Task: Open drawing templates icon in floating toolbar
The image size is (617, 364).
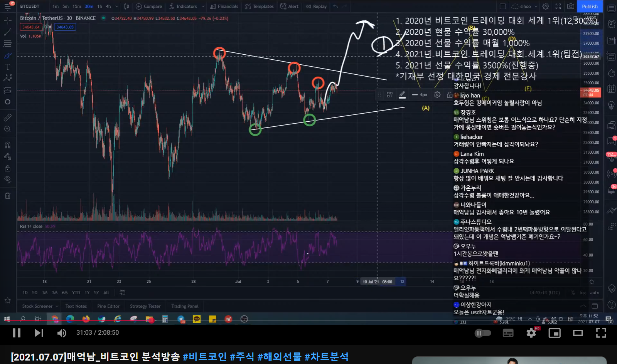Action: tap(390, 95)
